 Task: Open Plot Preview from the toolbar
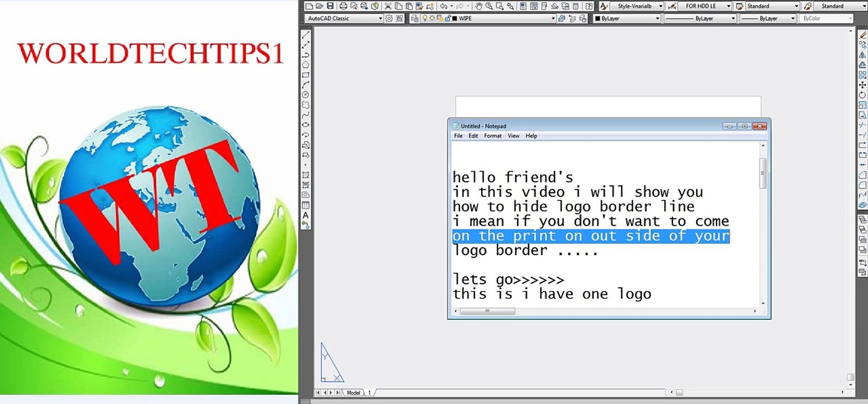point(354,6)
